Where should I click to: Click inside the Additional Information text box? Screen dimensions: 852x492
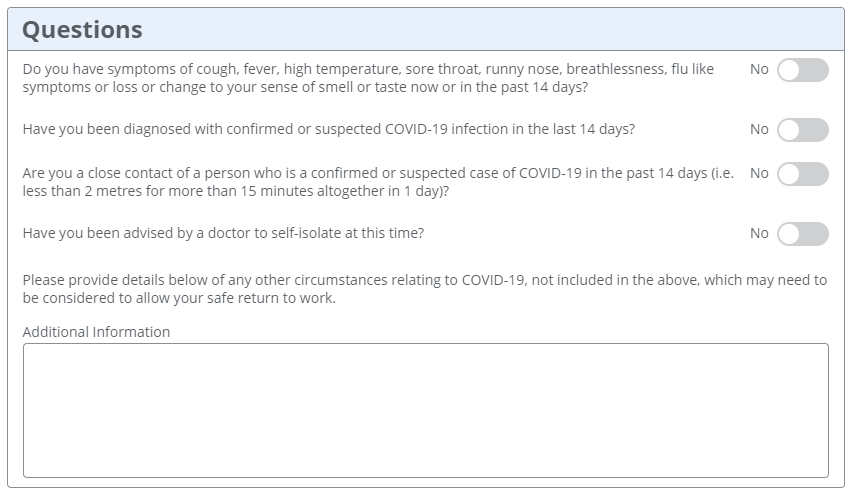(425, 410)
